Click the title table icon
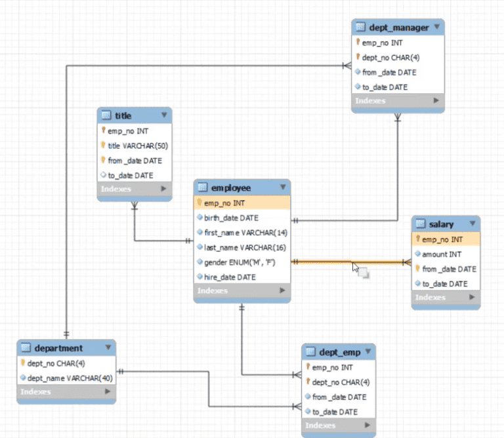The width and height of the screenshot is (504, 438). coord(106,115)
